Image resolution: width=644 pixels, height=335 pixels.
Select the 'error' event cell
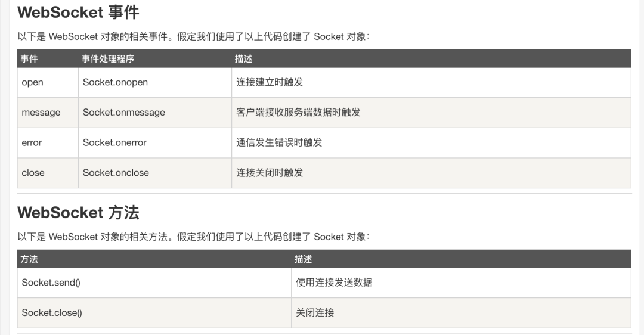[48, 143]
